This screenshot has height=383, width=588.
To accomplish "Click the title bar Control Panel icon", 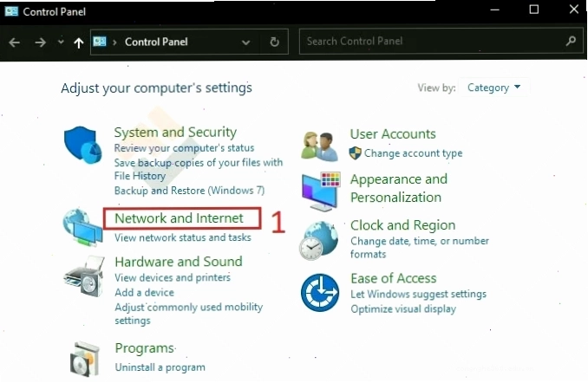I will [x=11, y=11].
